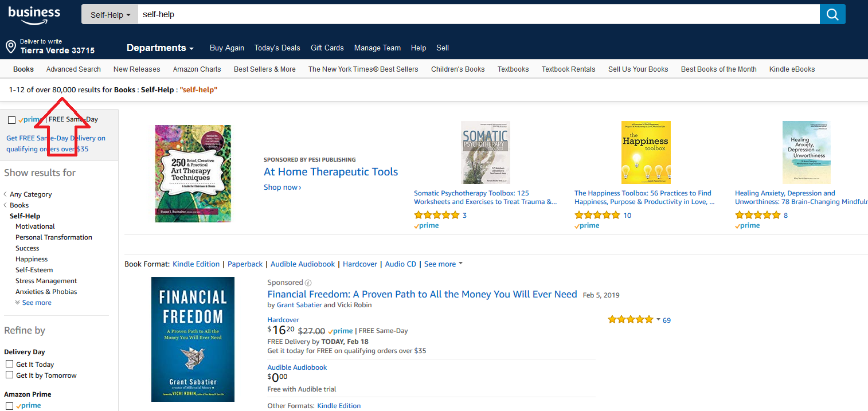The image size is (868, 411).
Task: Select the Happiness subcategory
Action: tap(32, 259)
